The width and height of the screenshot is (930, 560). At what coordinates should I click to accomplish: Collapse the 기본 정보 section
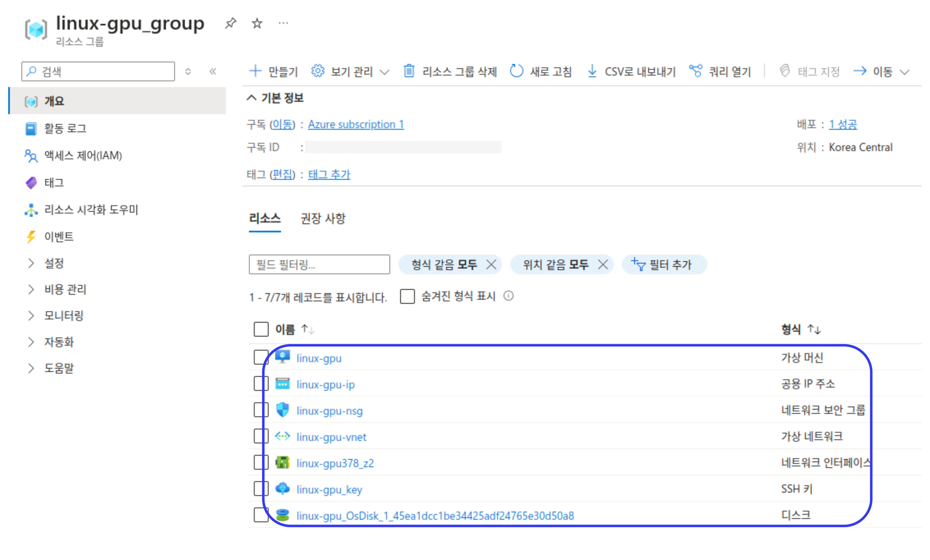pyautogui.click(x=251, y=98)
